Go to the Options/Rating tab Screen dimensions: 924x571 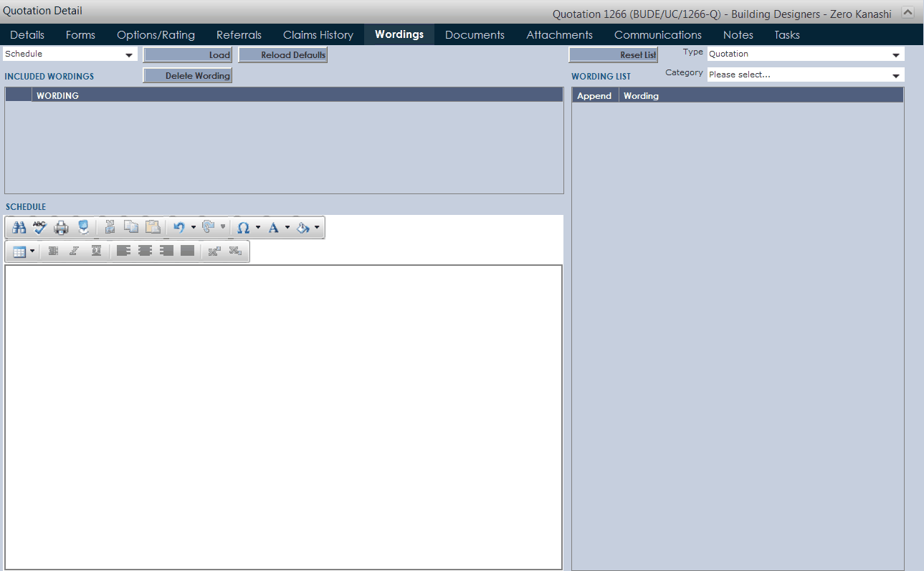click(156, 34)
